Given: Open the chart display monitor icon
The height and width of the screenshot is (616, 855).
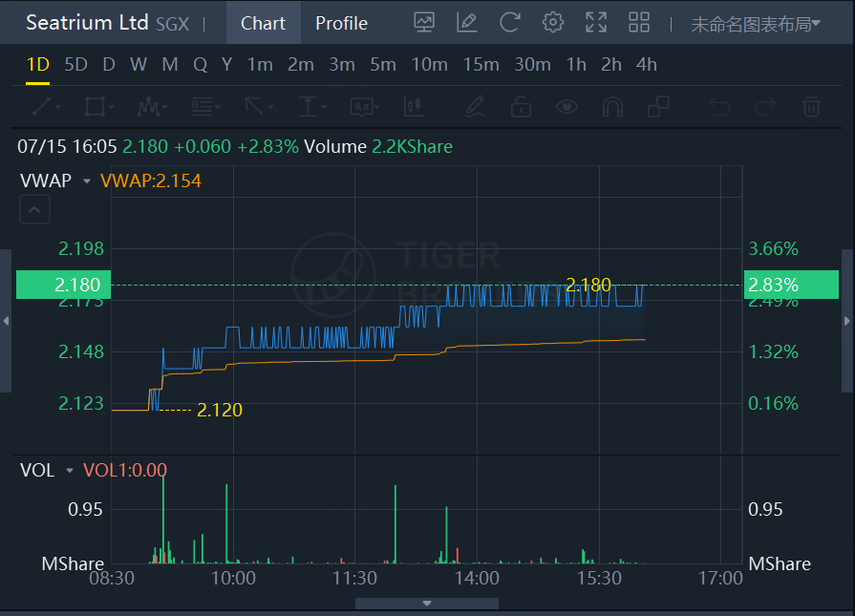Looking at the screenshot, I should click(424, 22).
